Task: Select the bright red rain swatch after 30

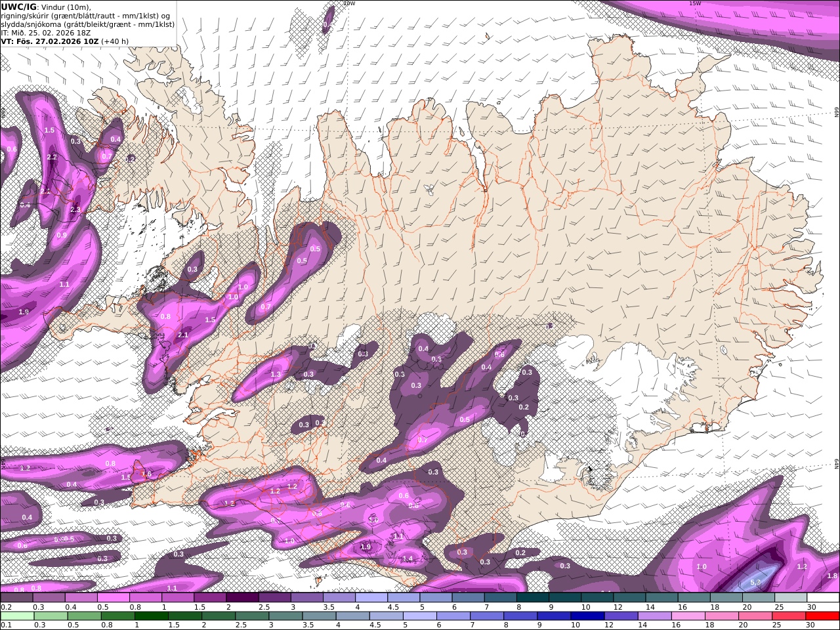Action: [824, 616]
